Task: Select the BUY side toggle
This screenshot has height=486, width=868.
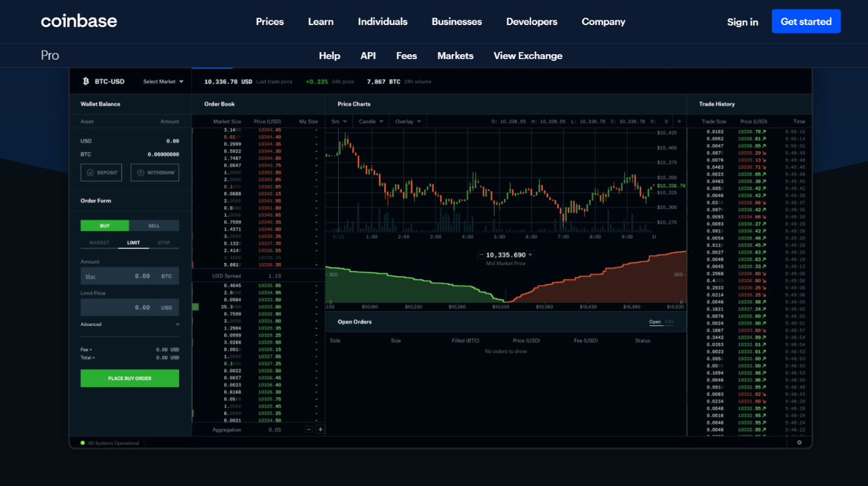Action: pos(105,226)
